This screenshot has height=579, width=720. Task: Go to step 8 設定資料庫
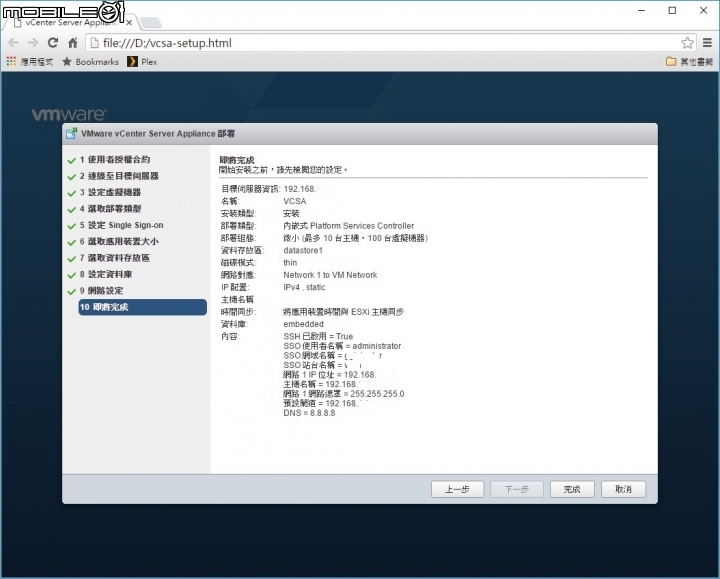pos(106,274)
